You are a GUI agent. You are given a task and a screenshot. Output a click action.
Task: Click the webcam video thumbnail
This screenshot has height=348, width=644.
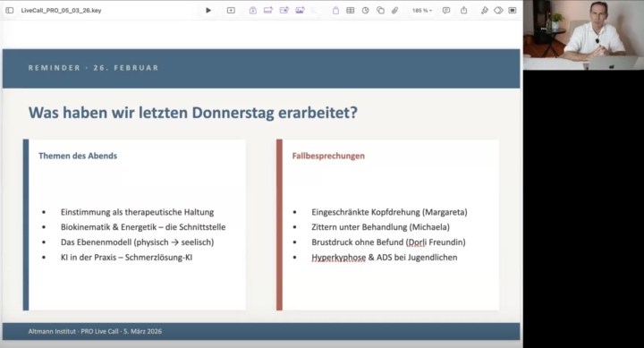click(583, 35)
